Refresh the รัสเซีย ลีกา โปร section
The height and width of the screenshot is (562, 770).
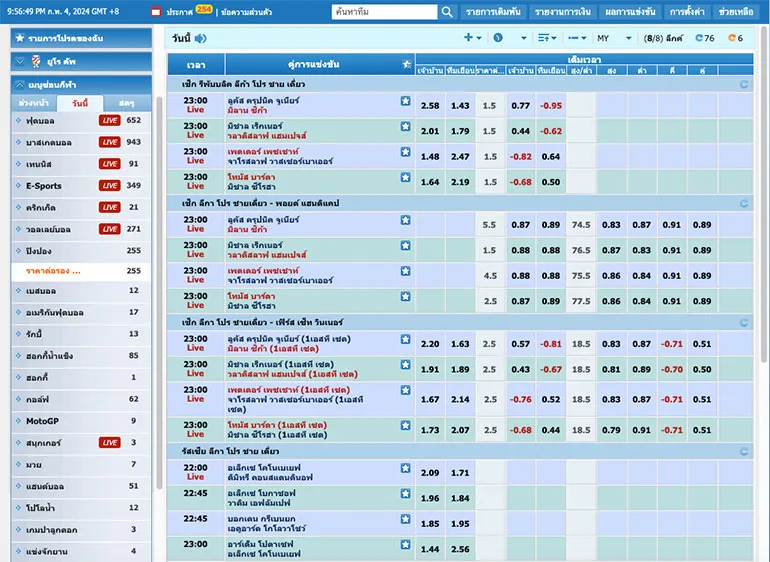pyautogui.click(x=744, y=451)
